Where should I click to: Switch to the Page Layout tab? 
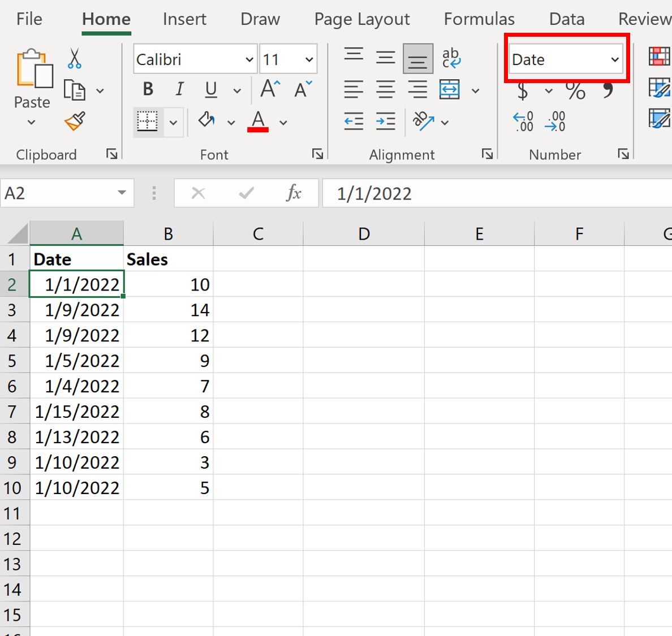click(x=362, y=19)
